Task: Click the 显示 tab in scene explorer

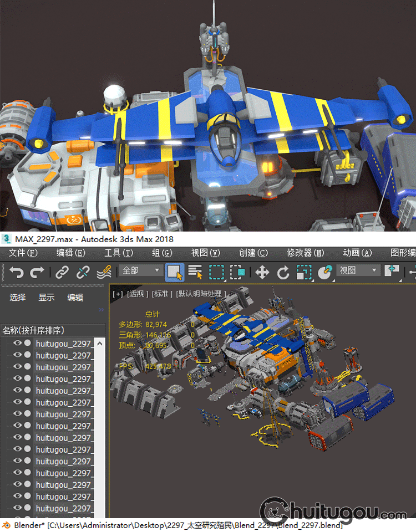Action: click(x=47, y=298)
